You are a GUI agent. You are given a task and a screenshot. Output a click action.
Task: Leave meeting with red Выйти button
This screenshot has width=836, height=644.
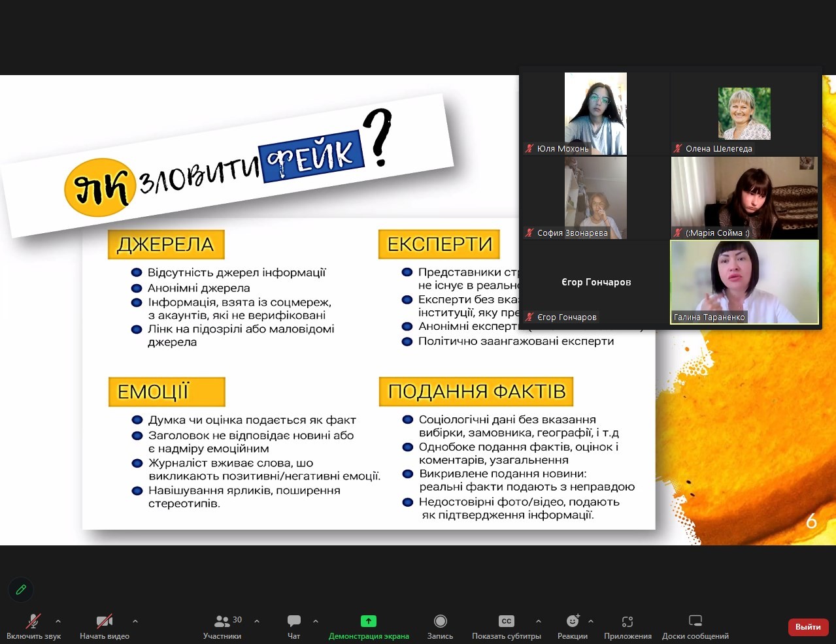coord(808,627)
